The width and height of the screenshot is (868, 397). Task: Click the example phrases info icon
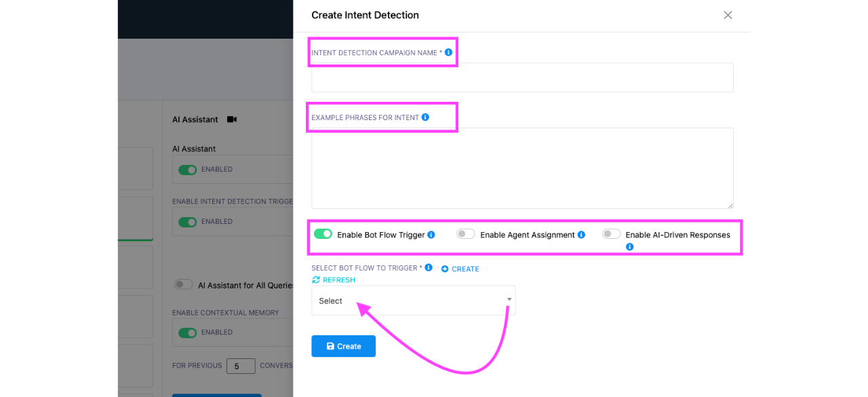click(x=425, y=117)
